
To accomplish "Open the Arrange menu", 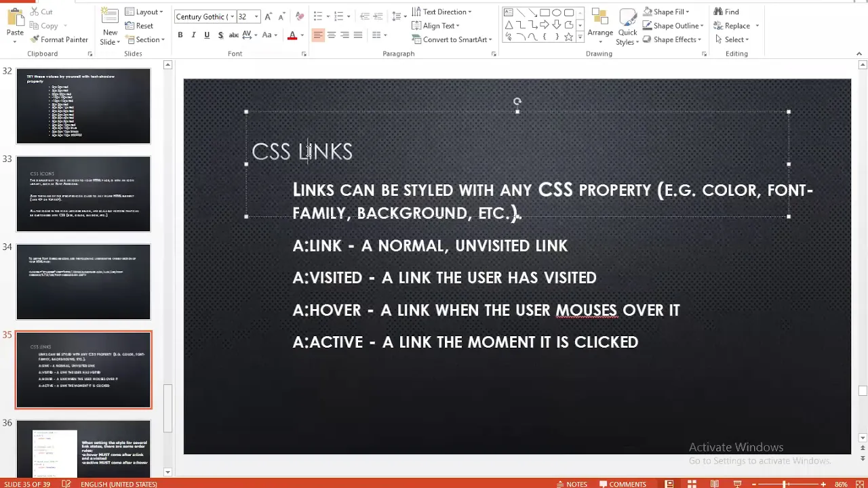I will [x=600, y=26].
